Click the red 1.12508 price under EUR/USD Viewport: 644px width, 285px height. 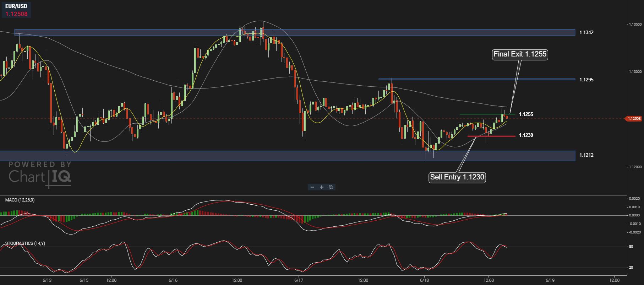click(x=16, y=14)
